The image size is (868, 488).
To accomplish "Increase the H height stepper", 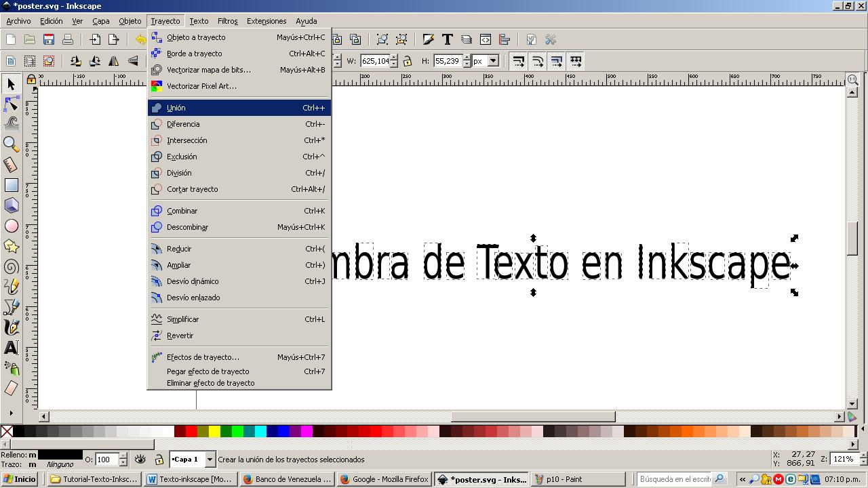I will 467,58.
